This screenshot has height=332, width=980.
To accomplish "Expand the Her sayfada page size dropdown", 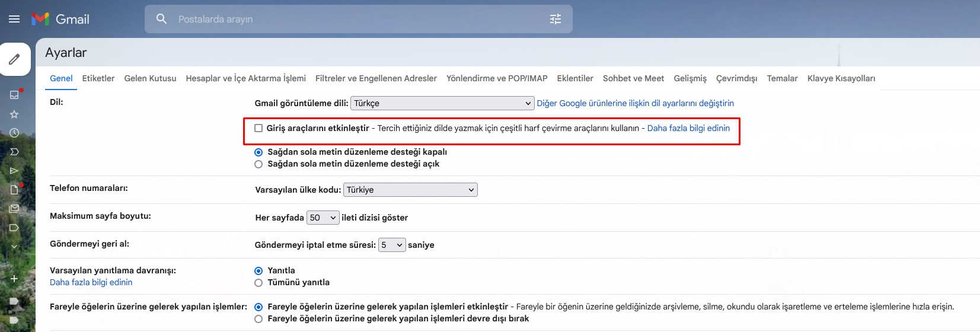I will coord(323,218).
